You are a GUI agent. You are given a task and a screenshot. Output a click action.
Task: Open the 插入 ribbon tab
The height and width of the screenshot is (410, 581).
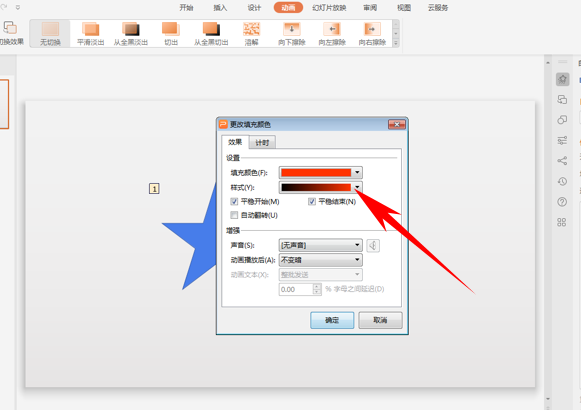coord(220,8)
